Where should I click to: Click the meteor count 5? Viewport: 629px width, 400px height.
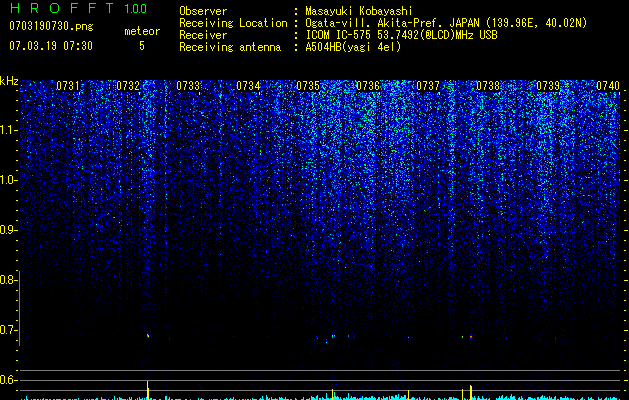tap(142, 46)
